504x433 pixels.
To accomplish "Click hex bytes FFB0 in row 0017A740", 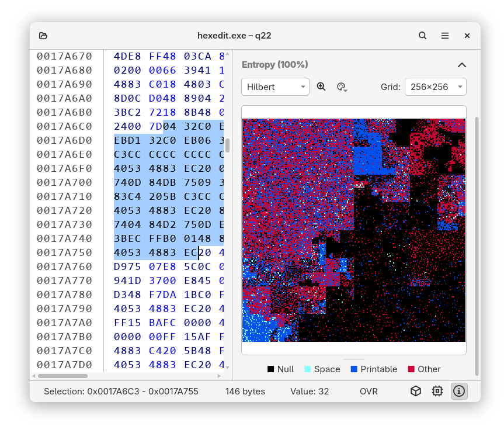I will click(x=162, y=238).
